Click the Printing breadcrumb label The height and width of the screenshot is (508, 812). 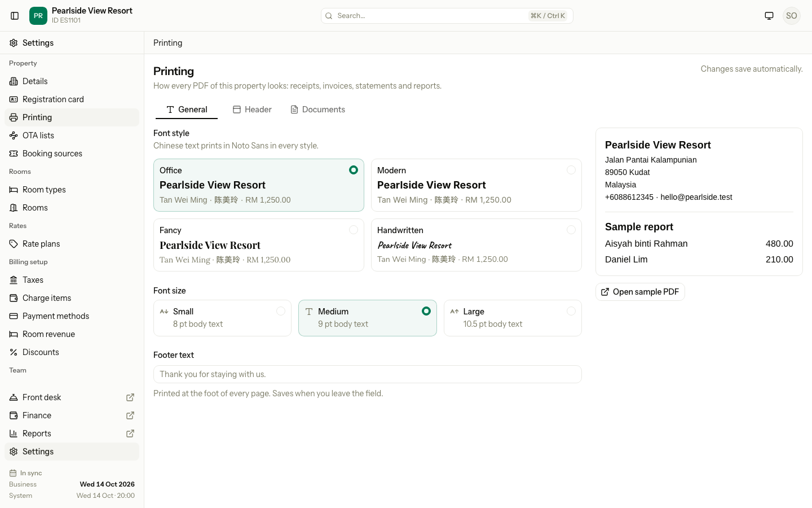click(x=168, y=43)
